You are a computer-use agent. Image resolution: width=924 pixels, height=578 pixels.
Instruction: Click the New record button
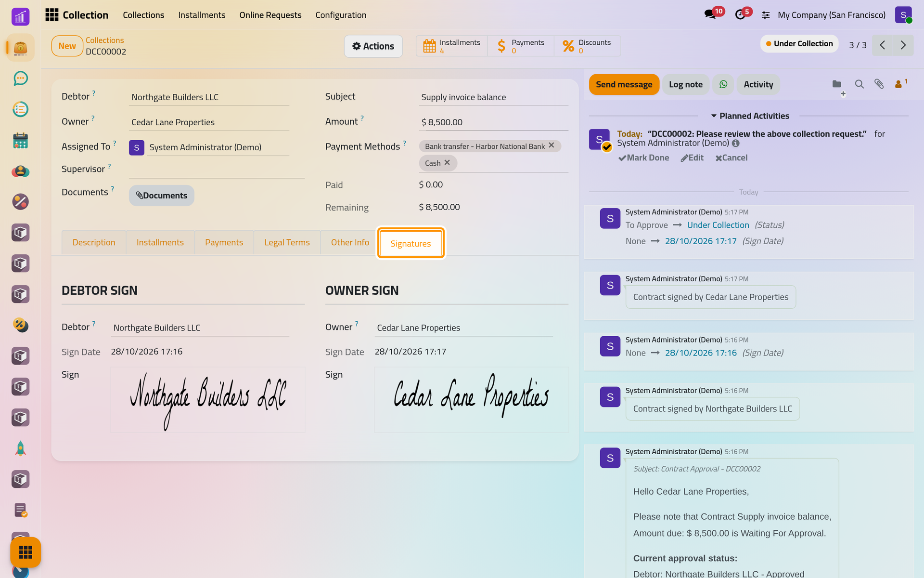click(x=67, y=46)
